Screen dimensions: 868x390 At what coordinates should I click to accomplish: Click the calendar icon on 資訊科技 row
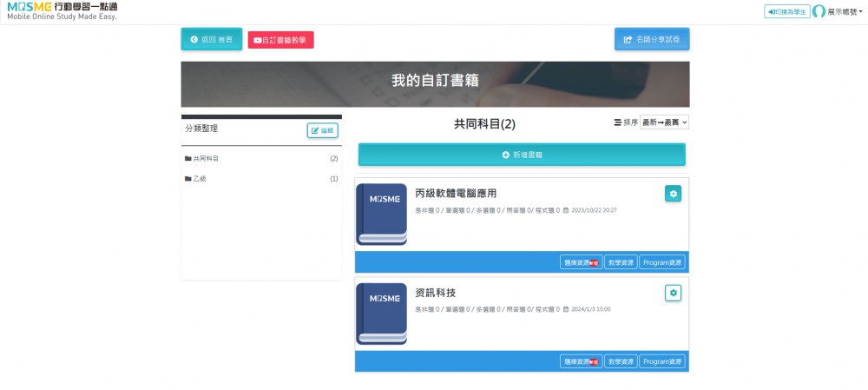click(566, 309)
